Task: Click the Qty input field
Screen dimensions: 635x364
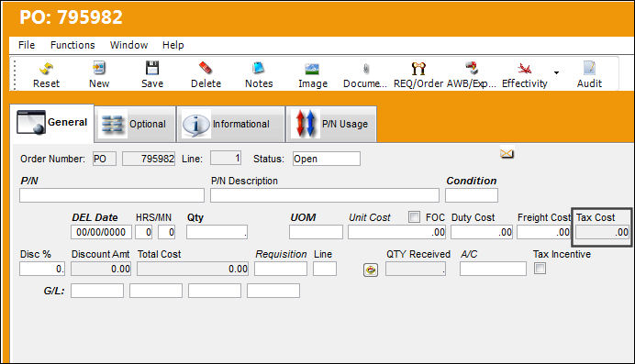Action: tap(217, 232)
